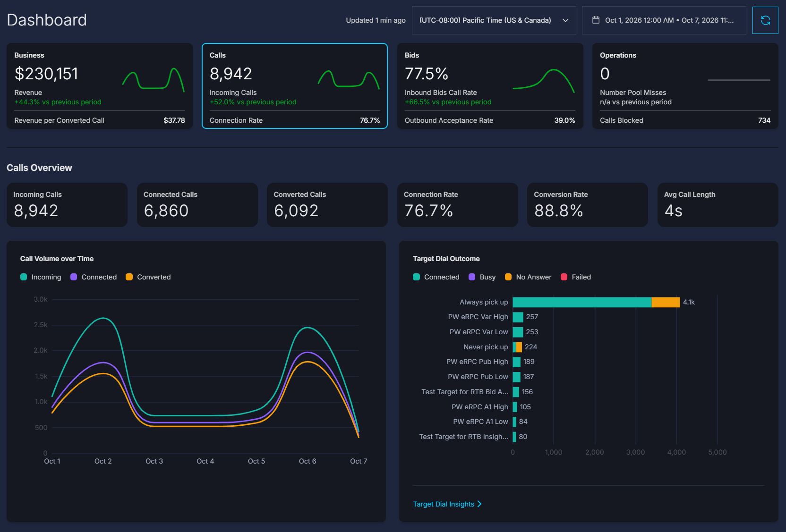
Task: Click the calendar icon in date range
Action: click(596, 20)
